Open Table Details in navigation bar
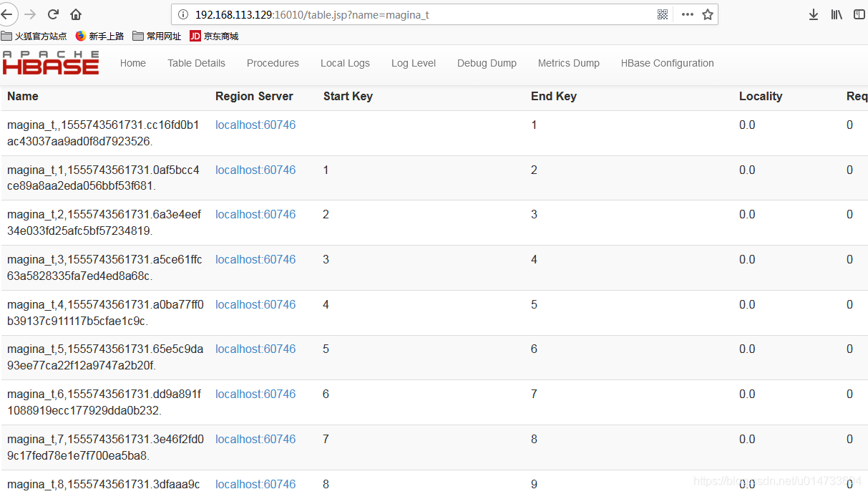Image resolution: width=868 pixels, height=494 pixels. tap(196, 63)
